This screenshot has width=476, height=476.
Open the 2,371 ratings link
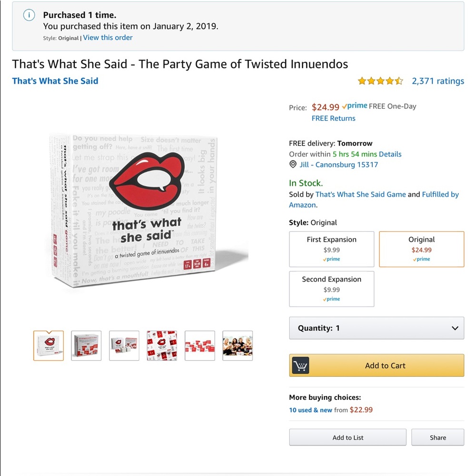coord(438,81)
